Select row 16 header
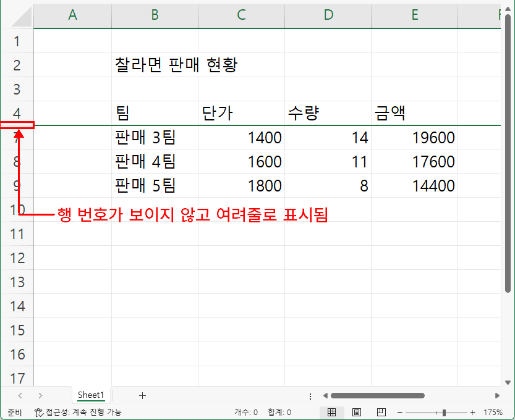 pyautogui.click(x=17, y=354)
